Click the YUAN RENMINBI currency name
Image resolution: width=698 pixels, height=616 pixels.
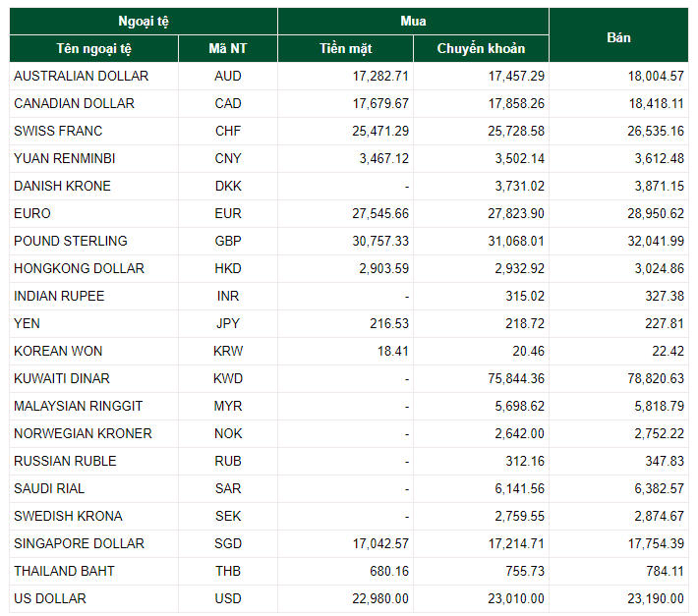pyautogui.click(x=65, y=158)
